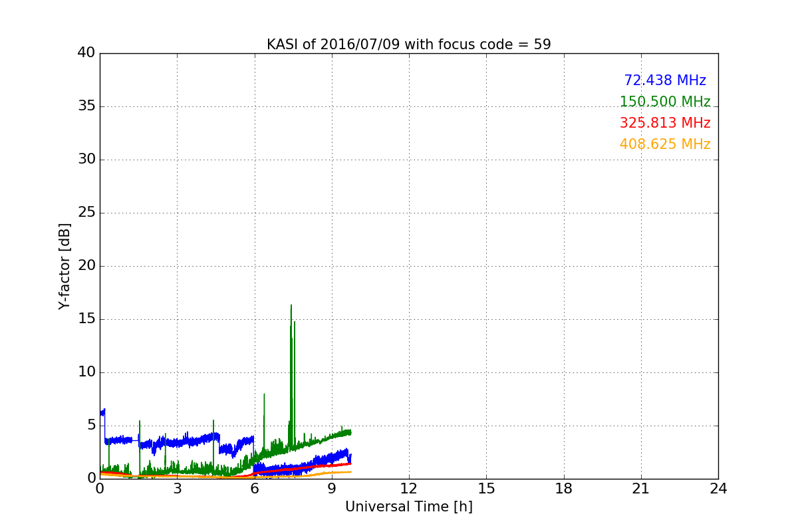Click the x-axis tick label 12
Image resolution: width=798 pixels, height=532 pixels.
pos(409,488)
